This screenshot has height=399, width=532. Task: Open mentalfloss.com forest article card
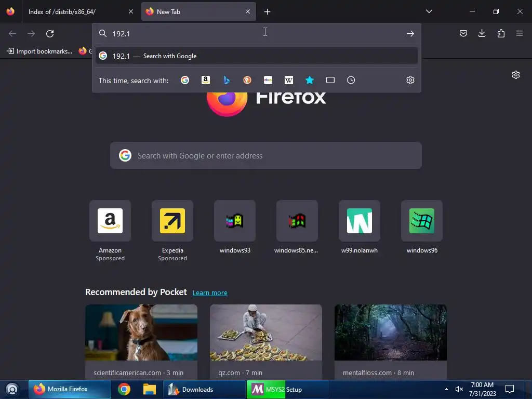click(391, 342)
